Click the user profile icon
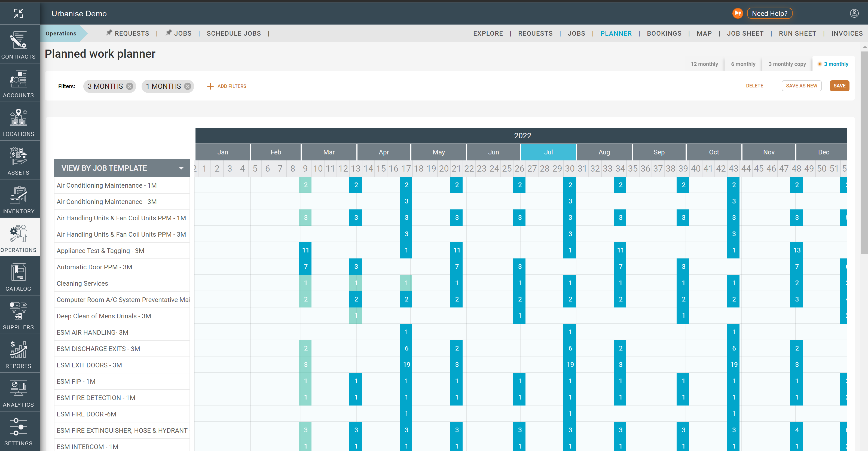This screenshot has width=868, height=451. (854, 14)
